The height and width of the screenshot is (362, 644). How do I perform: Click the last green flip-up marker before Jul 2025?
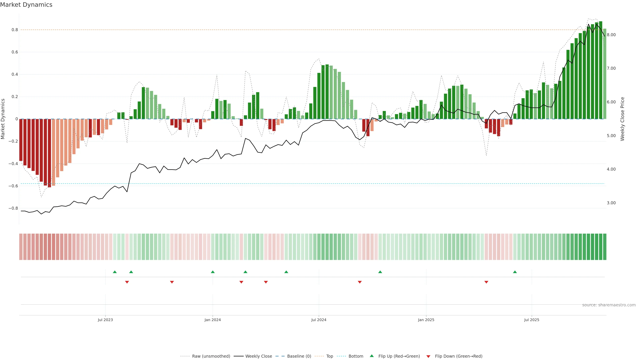click(515, 272)
